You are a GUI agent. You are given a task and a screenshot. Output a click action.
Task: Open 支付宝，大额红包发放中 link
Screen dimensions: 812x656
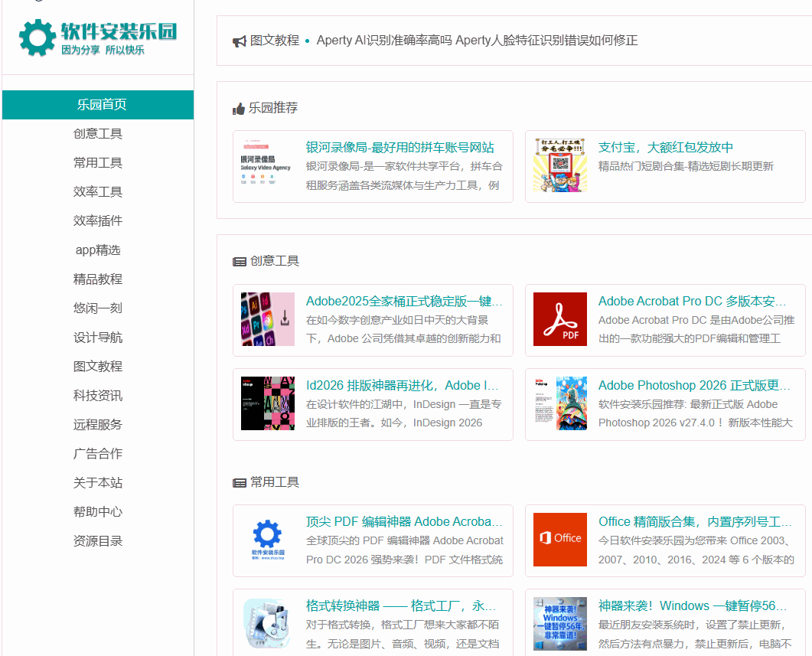click(x=665, y=148)
